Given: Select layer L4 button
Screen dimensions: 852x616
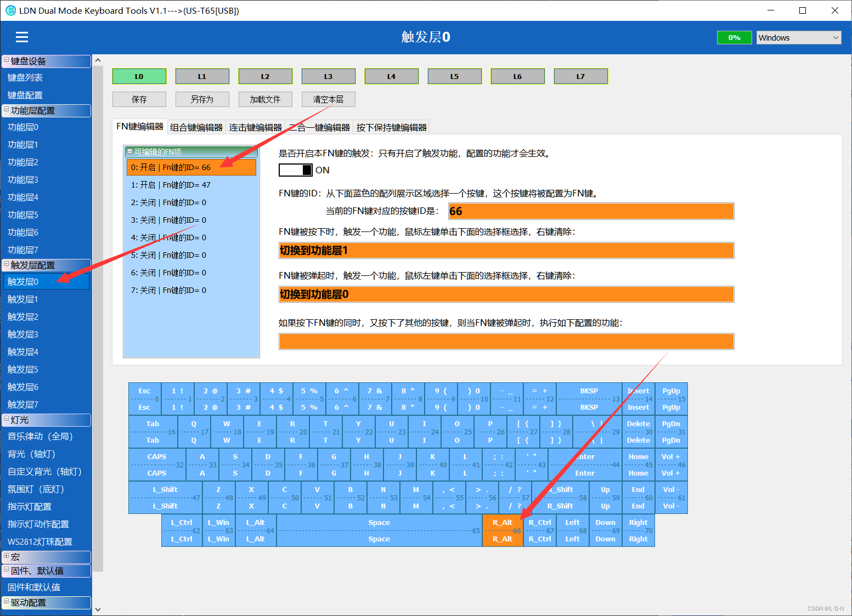Looking at the screenshot, I should (x=392, y=76).
